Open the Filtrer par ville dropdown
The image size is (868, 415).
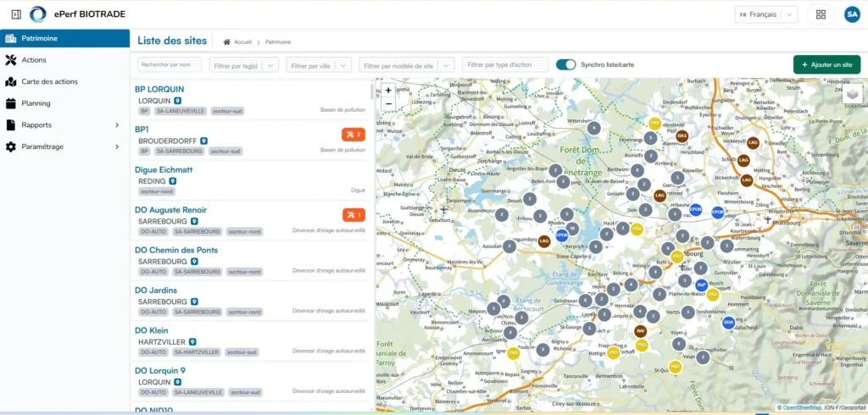click(x=319, y=65)
